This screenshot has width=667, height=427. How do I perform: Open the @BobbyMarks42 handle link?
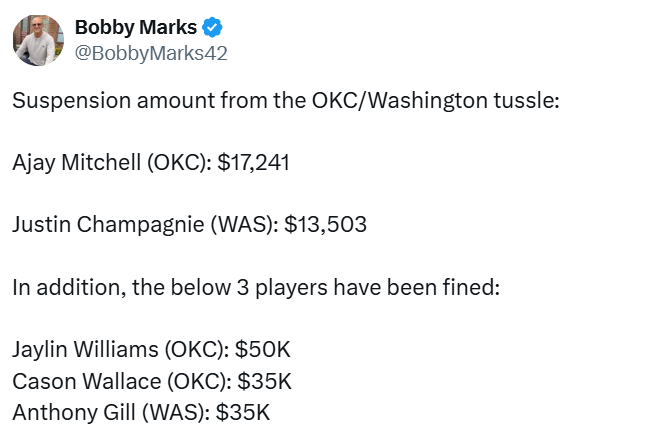[x=151, y=53]
